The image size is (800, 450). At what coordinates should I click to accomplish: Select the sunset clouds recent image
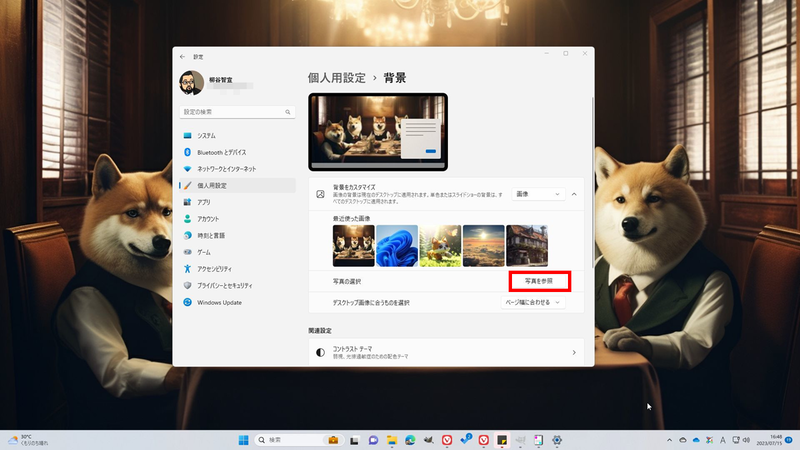(484, 246)
